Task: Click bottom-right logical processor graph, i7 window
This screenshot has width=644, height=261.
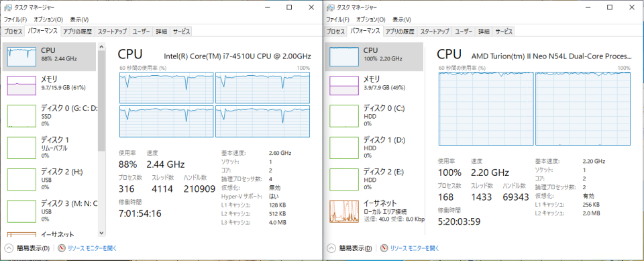Action: pos(262,121)
